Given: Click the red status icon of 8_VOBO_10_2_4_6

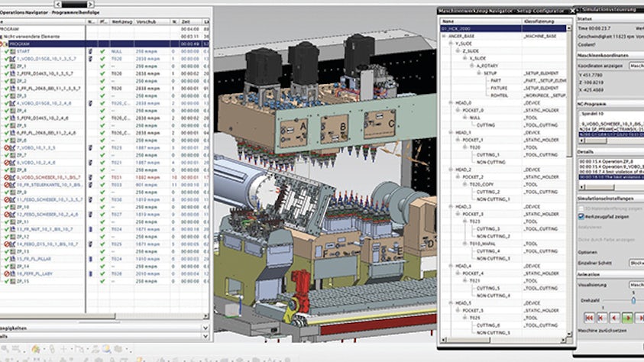Looking at the screenshot, I should click(x=7, y=163).
